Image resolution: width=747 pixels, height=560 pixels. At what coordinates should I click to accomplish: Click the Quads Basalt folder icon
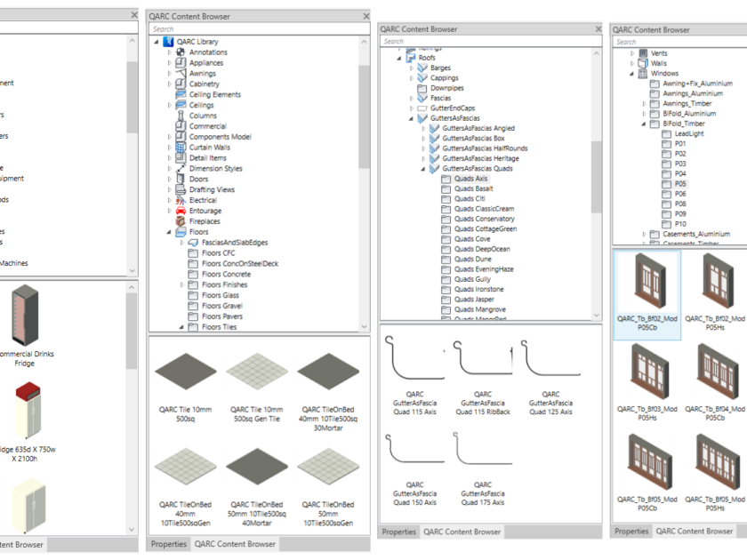click(x=446, y=189)
